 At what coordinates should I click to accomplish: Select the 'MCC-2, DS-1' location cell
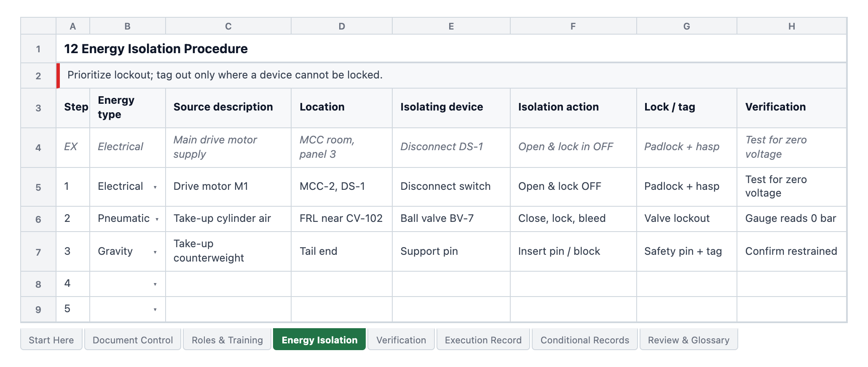342,187
